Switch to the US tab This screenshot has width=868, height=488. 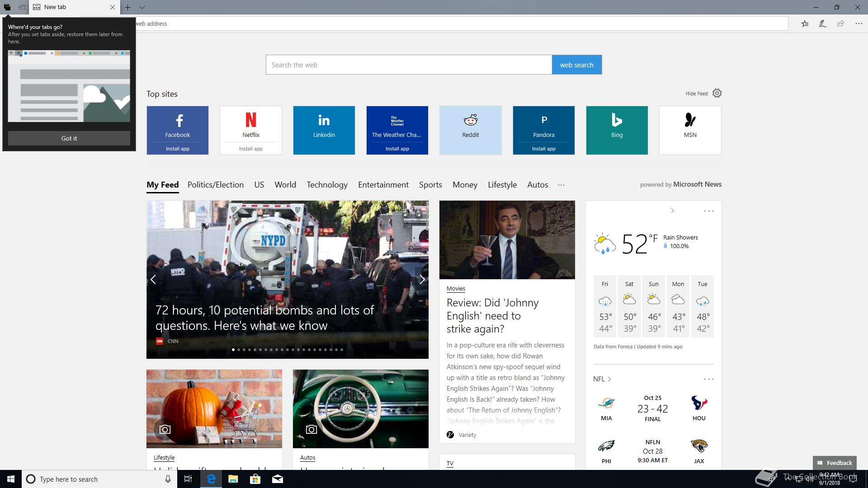click(259, 185)
